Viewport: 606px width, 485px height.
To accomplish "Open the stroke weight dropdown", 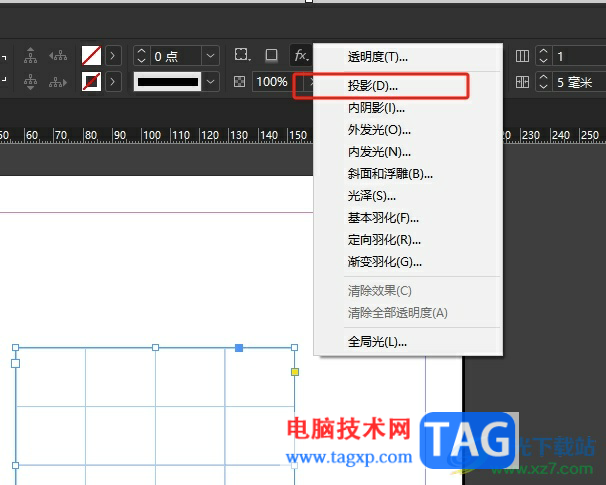I will pos(210,56).
